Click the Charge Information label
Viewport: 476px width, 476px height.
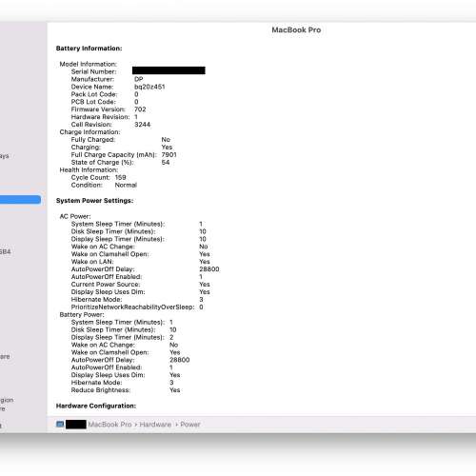click(x=89, y=132)
